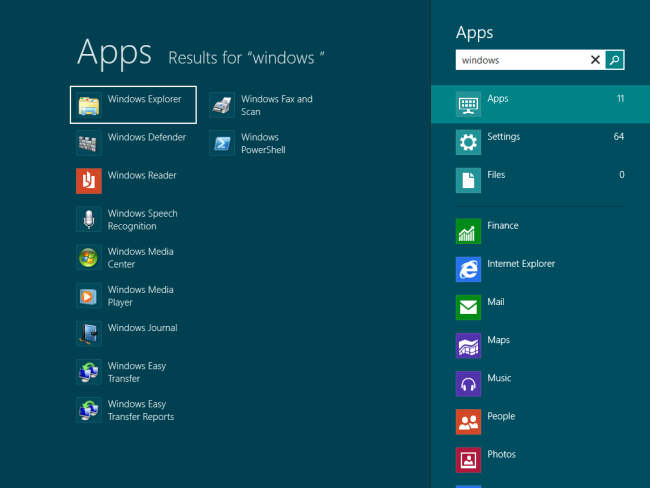Click the magnifier search button
The width and height of the screenshot is (650, 488).
click(x=614, y=60)
